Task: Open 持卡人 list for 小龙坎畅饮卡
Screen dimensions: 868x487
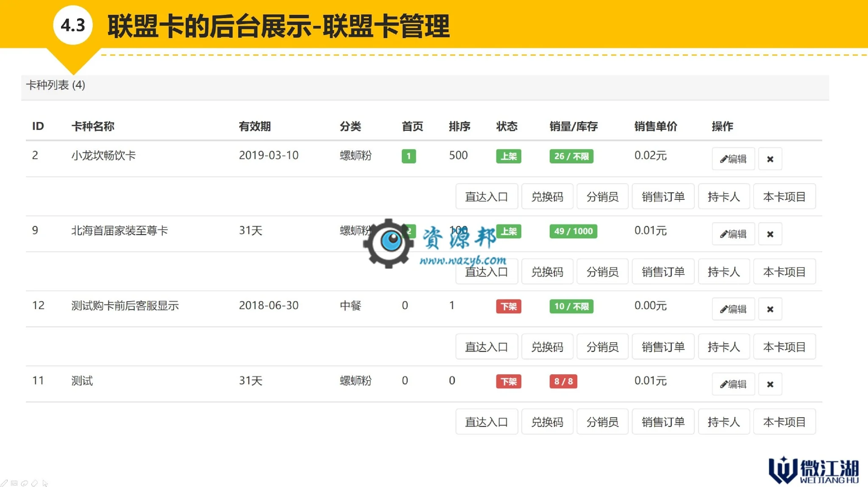Action: click(x=723, y=196)
